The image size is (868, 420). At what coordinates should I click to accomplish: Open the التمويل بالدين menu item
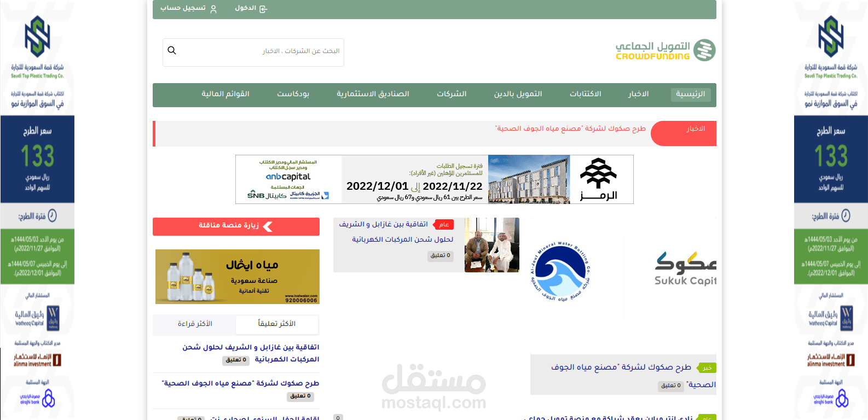coord(518,94)
